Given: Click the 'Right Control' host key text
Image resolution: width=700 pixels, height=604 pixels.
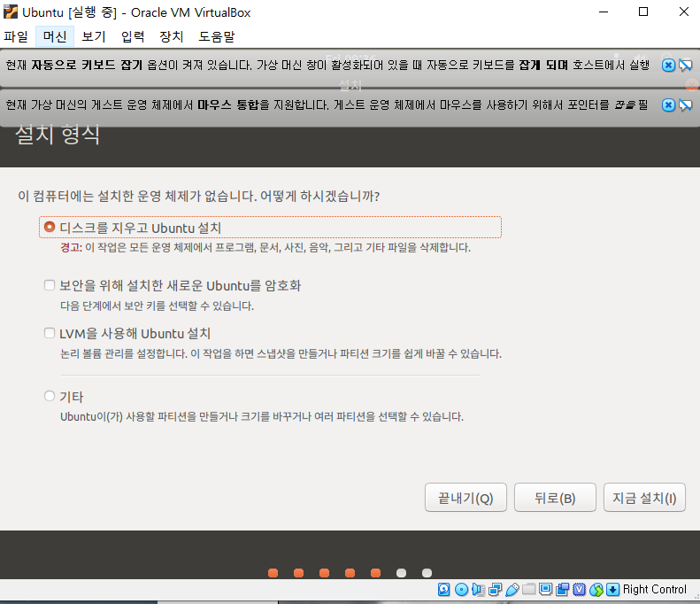Looking at the screenshot, I should point(655,589).
